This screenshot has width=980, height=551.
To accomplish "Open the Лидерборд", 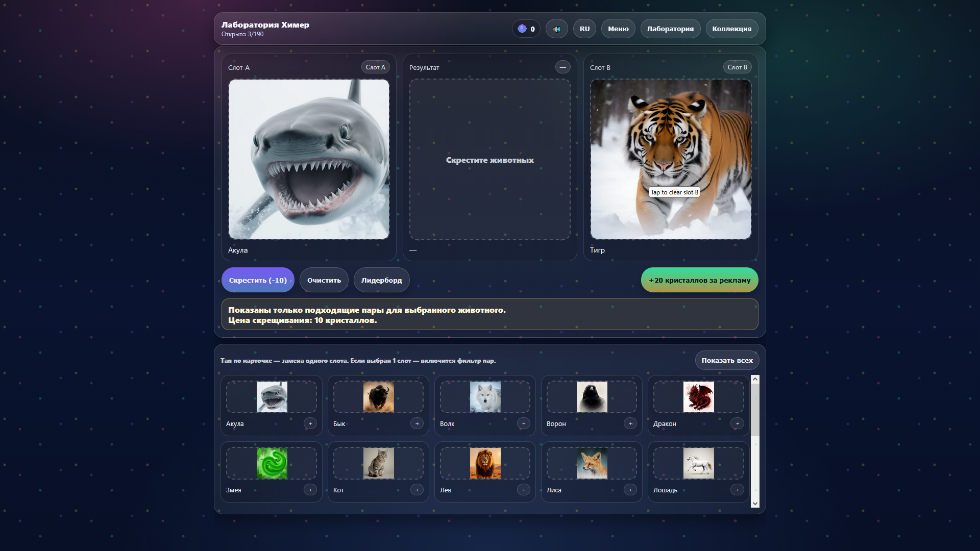I will (x=381, y=280).
